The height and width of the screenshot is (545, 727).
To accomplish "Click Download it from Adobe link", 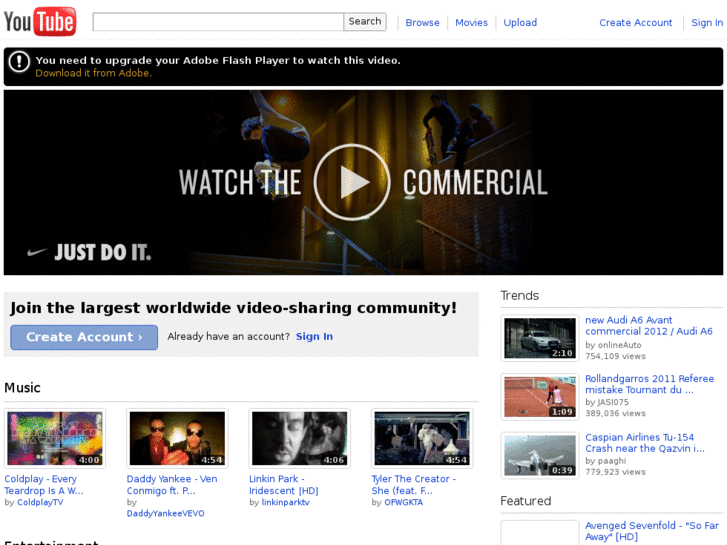I will [94, 73].
